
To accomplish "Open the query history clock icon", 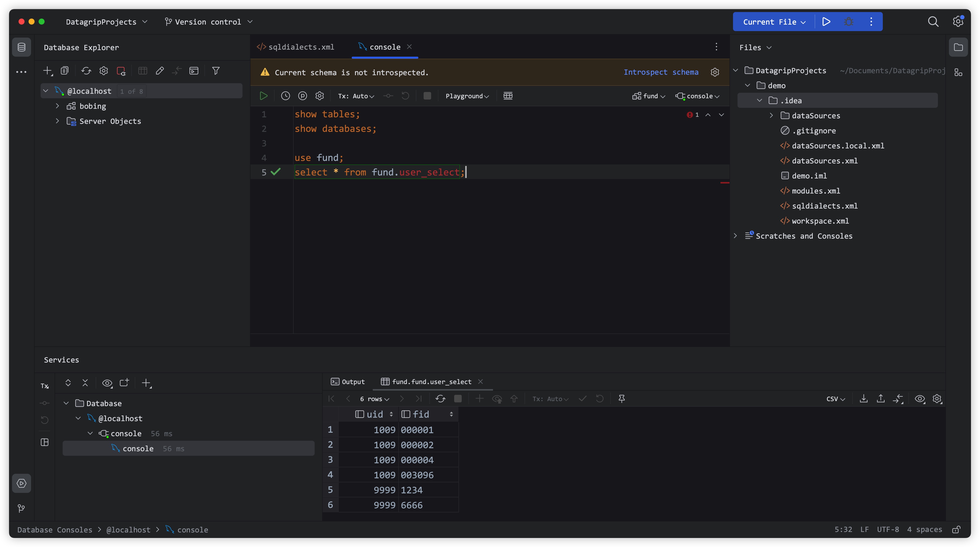I will [285, 96].
